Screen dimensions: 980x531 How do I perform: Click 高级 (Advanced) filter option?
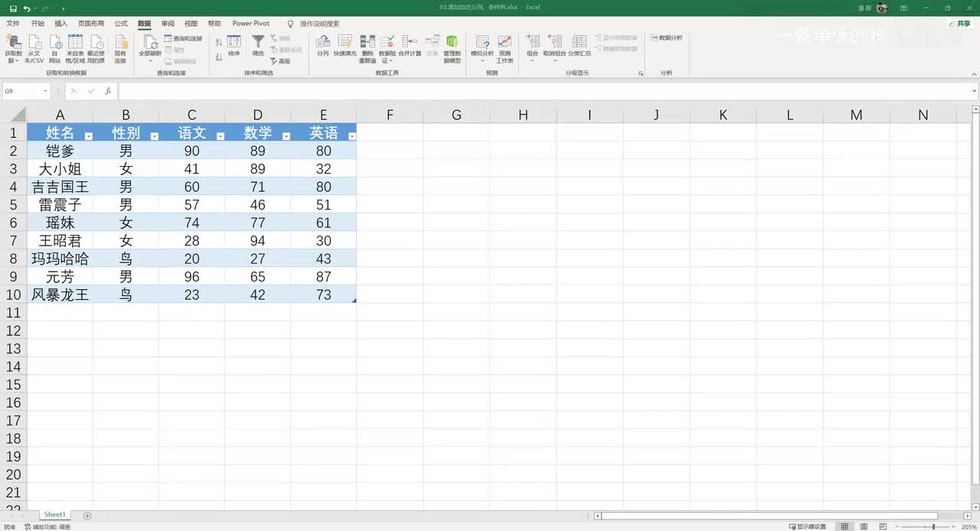280,61
